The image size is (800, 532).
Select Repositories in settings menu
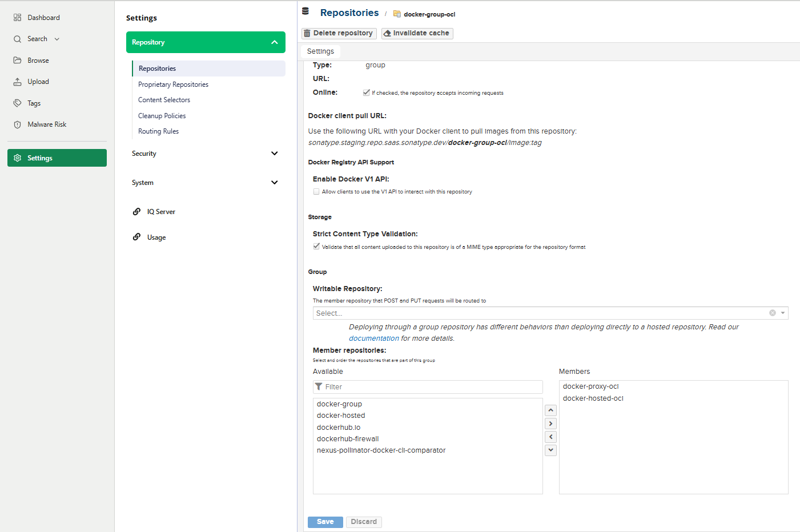[209, 68]
